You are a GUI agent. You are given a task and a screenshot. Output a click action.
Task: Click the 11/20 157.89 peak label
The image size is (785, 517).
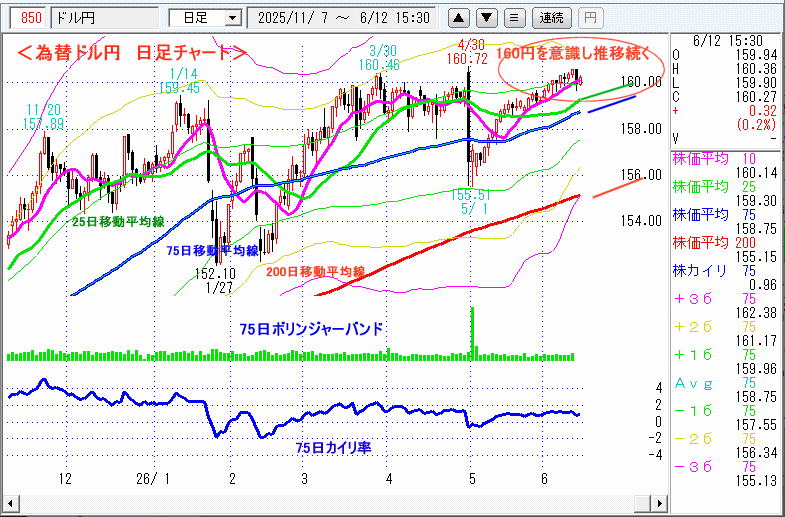[46, 119]
